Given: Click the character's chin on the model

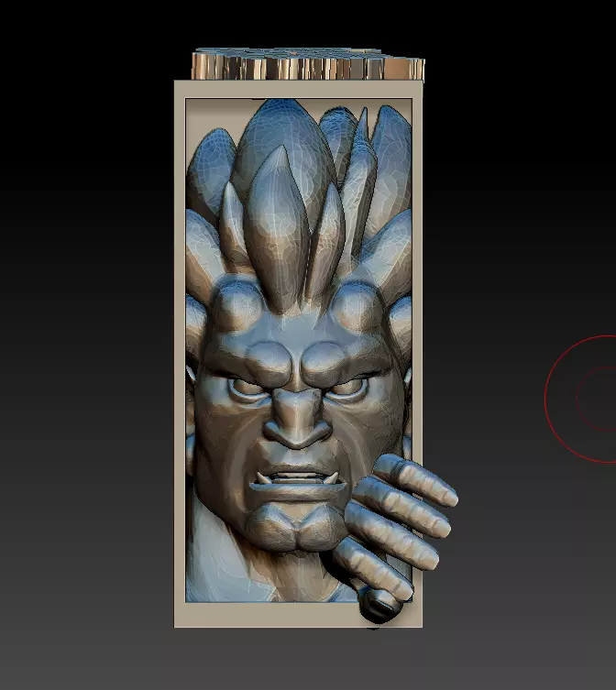Looking at the screenshot, I should (x=296, y=528).
